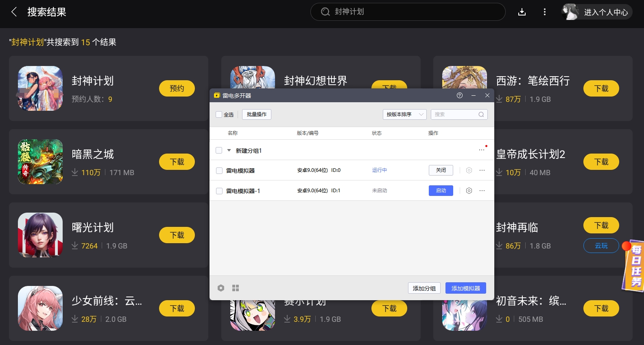Click the 添加模拟器 button
The width and height of the screenshot is (644, 345).
coord(466,288)
